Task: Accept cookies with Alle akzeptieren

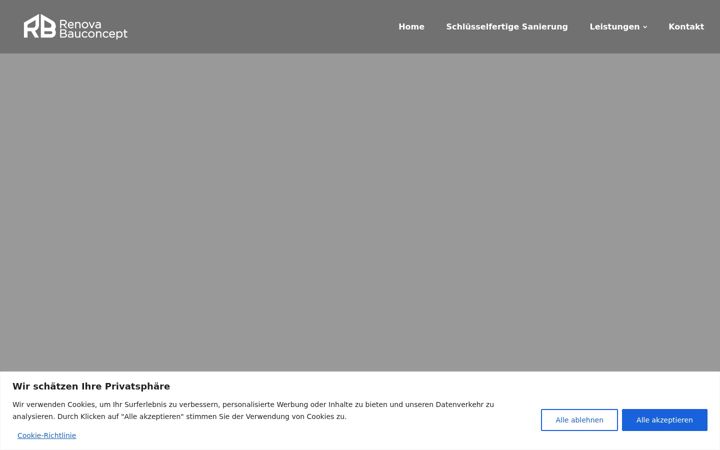Action: 664,420
